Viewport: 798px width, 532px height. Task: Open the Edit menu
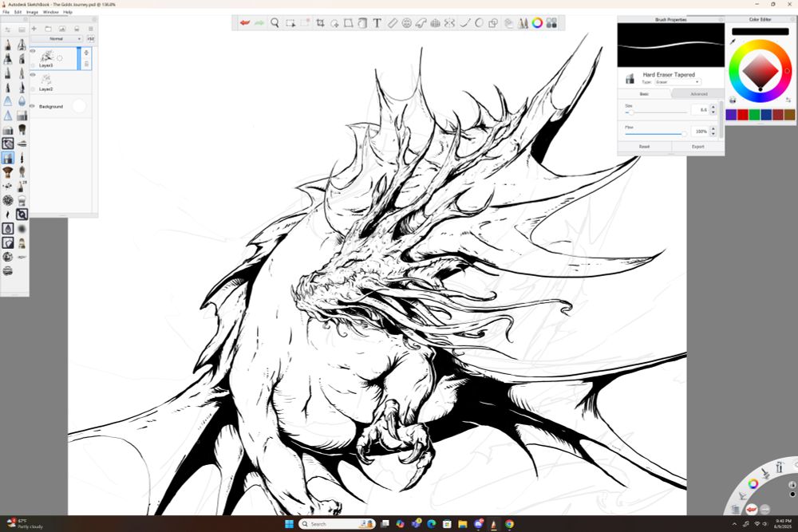tap(18, 12)
